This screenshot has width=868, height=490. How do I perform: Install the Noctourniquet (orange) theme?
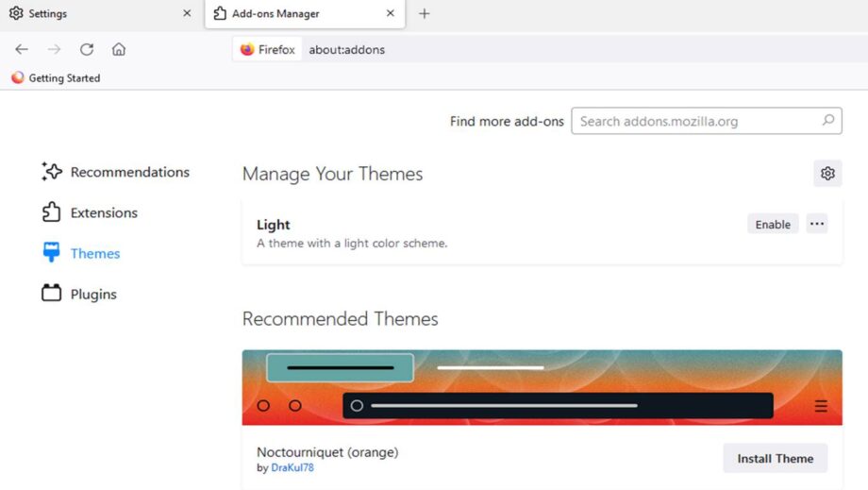(775, 459)
